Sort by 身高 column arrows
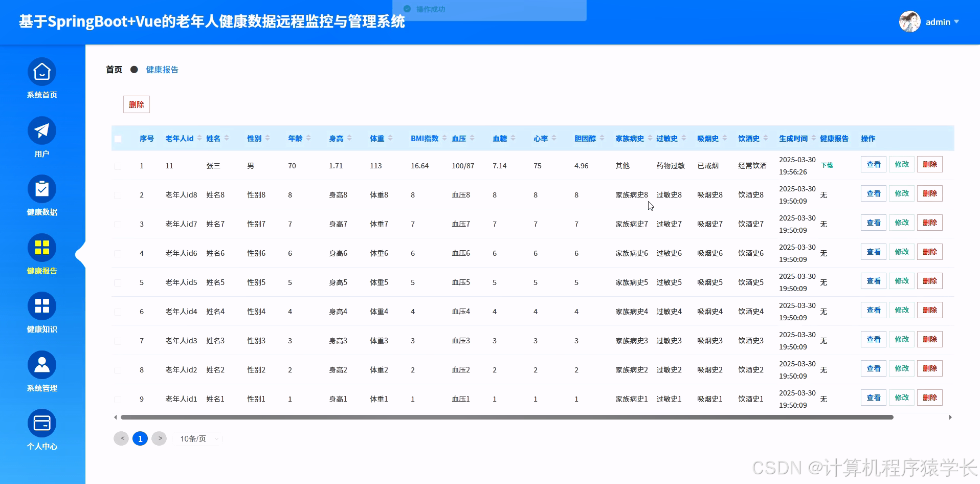The image size is (980, 484). 349,138
